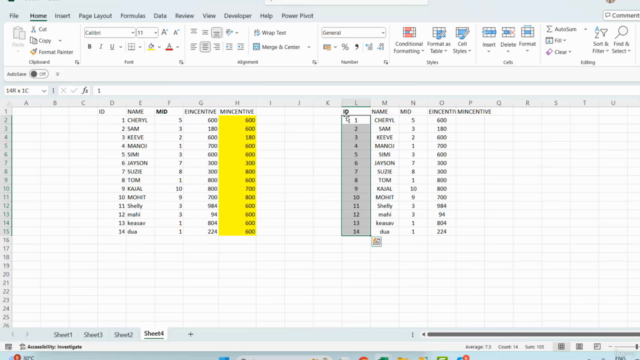
Task: Align text to the right
Action: pos(217,47)
